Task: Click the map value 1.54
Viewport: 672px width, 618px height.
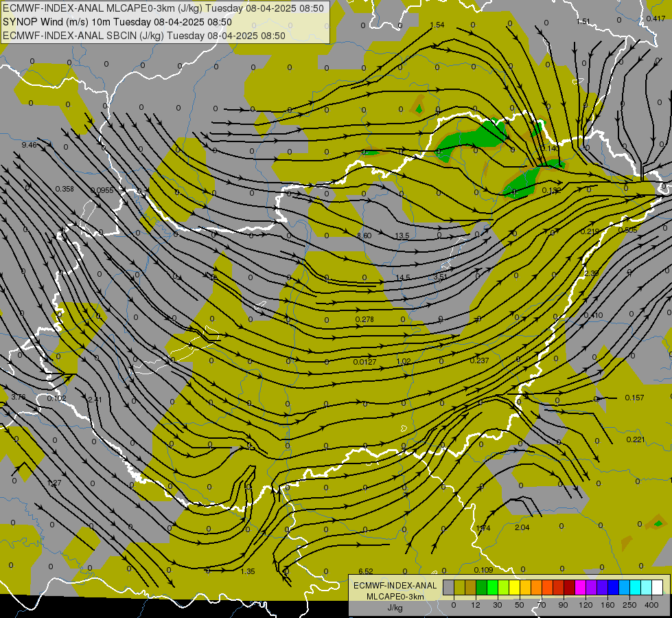Action: pyautogui.click(x=437, y=25)
